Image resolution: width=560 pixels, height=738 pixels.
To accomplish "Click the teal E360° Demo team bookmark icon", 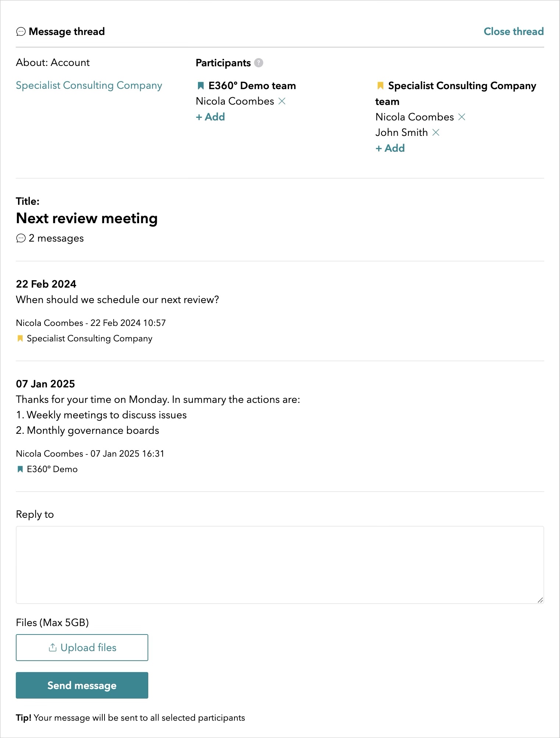I will point(201,86).
